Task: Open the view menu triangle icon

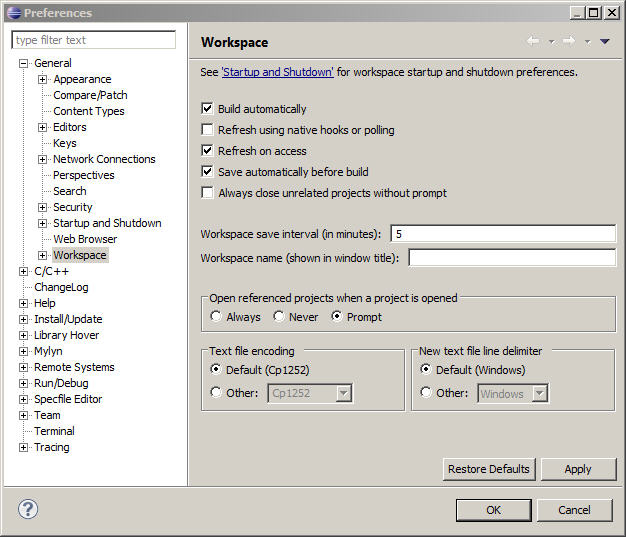Action: pyautogui.click(x=604, y=41)
